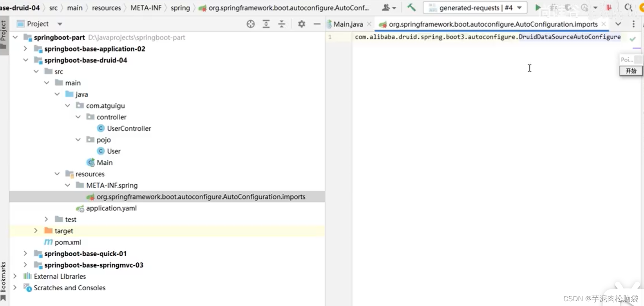Click the green inspection checkmark in editor
The image size is (644, 306).
[633, 39]
